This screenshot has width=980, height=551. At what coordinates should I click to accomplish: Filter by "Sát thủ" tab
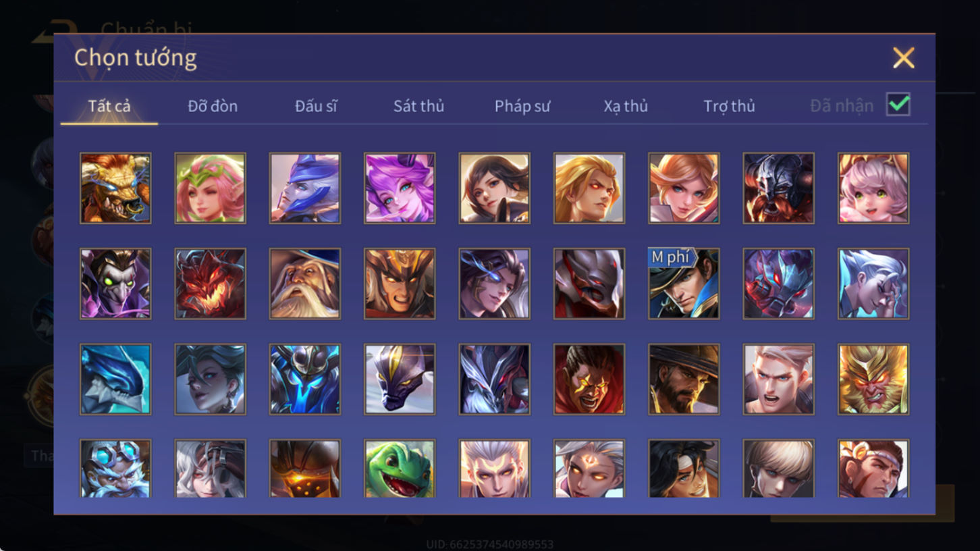(418, 106)
